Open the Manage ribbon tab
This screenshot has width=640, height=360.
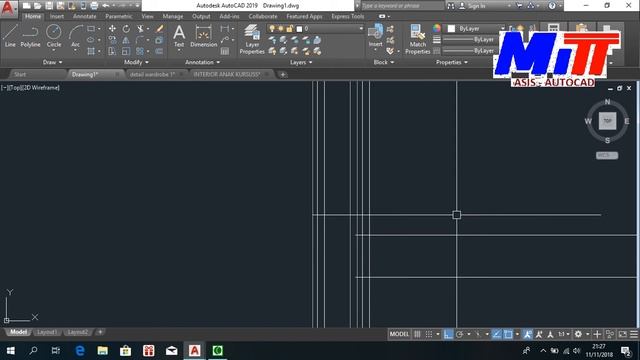point(173,16)
